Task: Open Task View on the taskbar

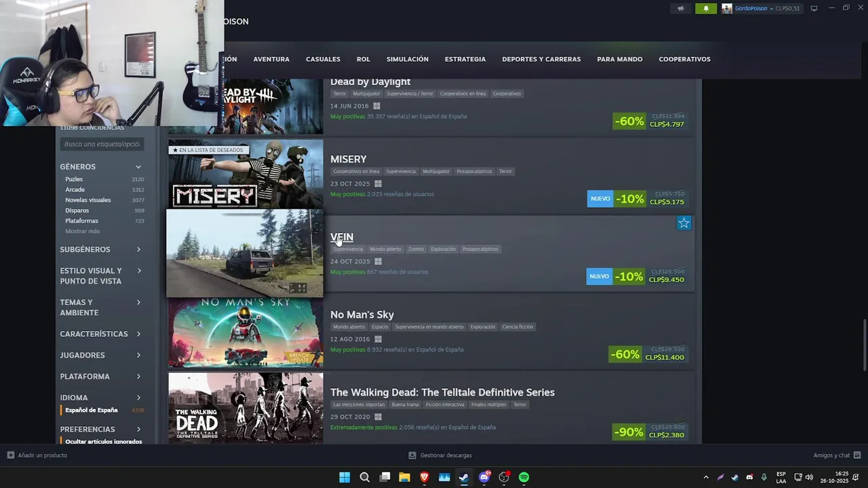Action: point(384,477)
